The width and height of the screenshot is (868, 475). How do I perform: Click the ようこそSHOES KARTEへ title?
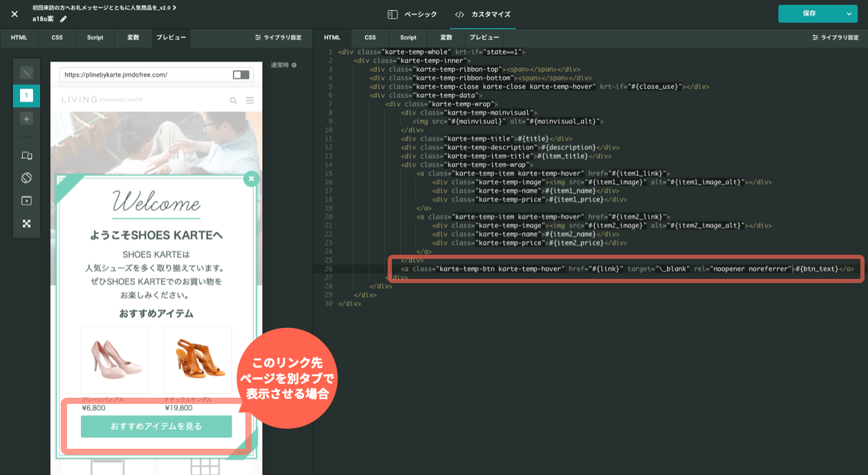[x=156, y=235]
